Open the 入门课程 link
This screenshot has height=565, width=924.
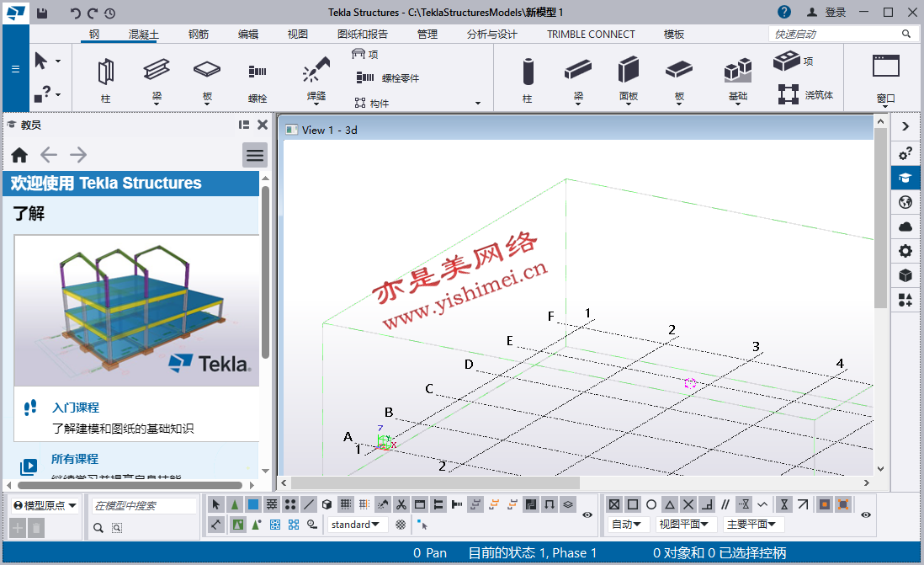(x=76, y=408)
